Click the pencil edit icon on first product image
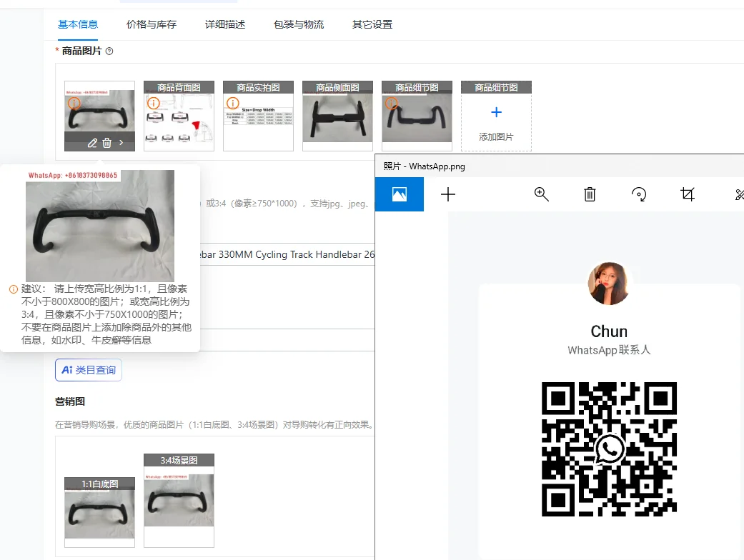 pos(92,143)
